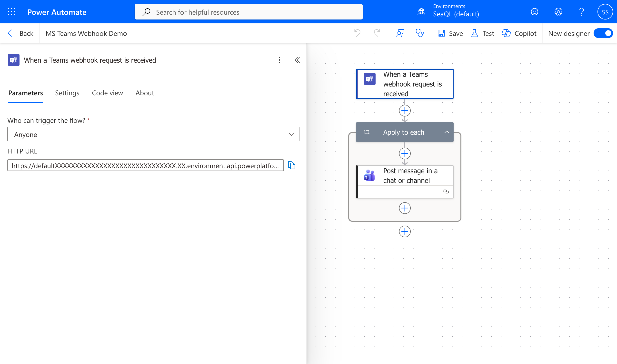Screen dimensions: 617x364
Task: Add a step below the trigger card
Action: (x=405, y=111)
